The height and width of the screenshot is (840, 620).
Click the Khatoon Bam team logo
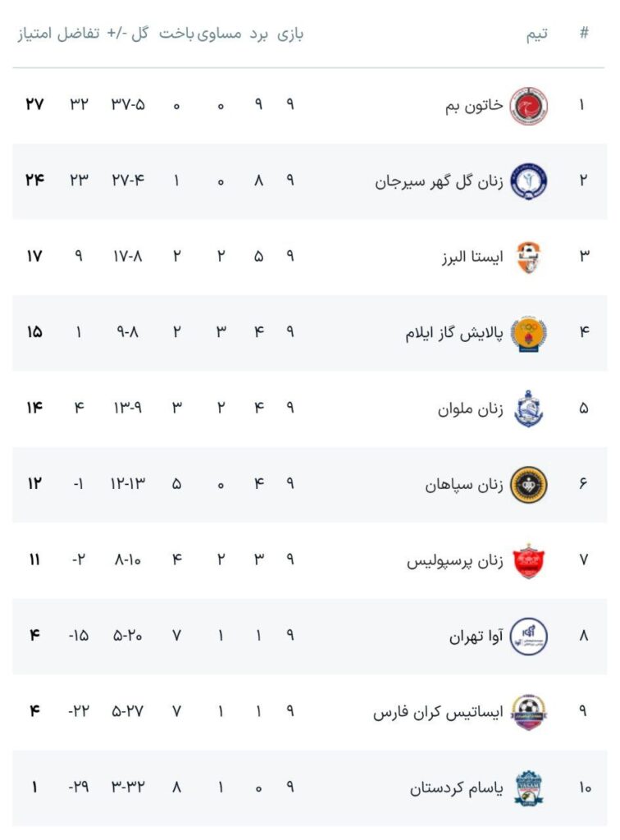click(x=529, y=106)
